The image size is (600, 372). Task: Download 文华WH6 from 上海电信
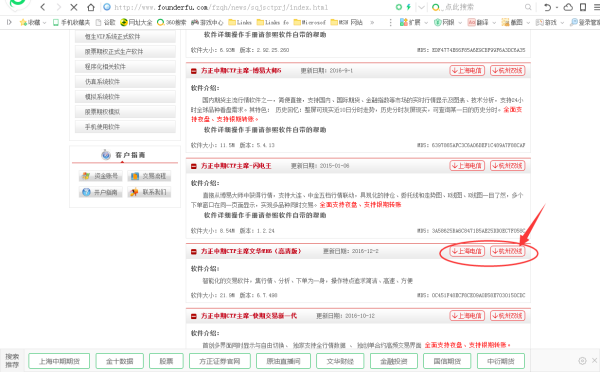(x=467, y=251)
